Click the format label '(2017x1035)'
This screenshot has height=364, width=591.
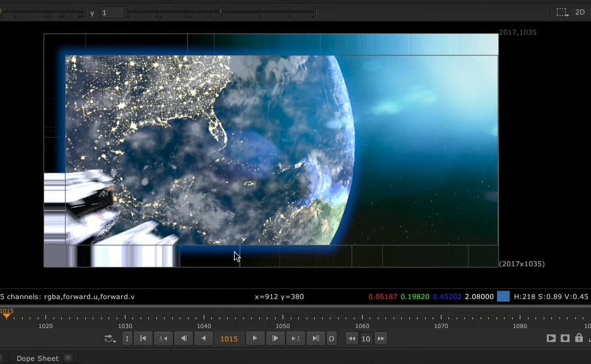(x=522, y=264)
